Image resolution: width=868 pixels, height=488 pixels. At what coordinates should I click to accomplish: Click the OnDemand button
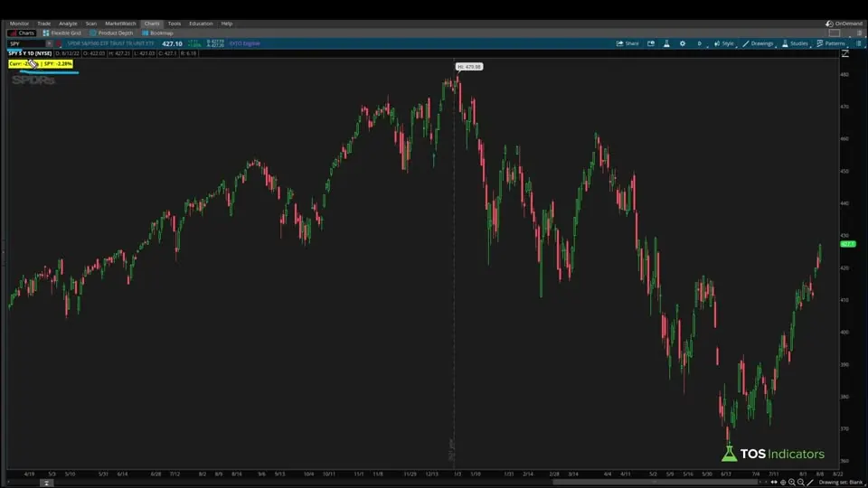tap(844, 23)
